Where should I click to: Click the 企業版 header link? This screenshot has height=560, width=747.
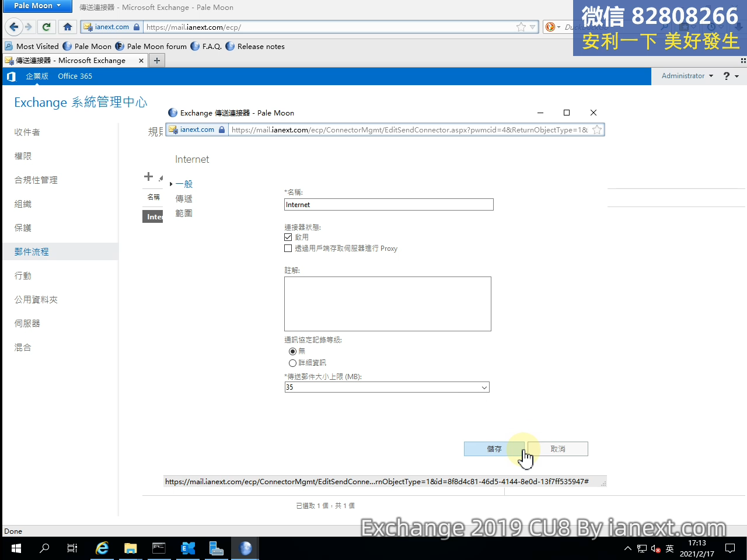coord(37,76)
